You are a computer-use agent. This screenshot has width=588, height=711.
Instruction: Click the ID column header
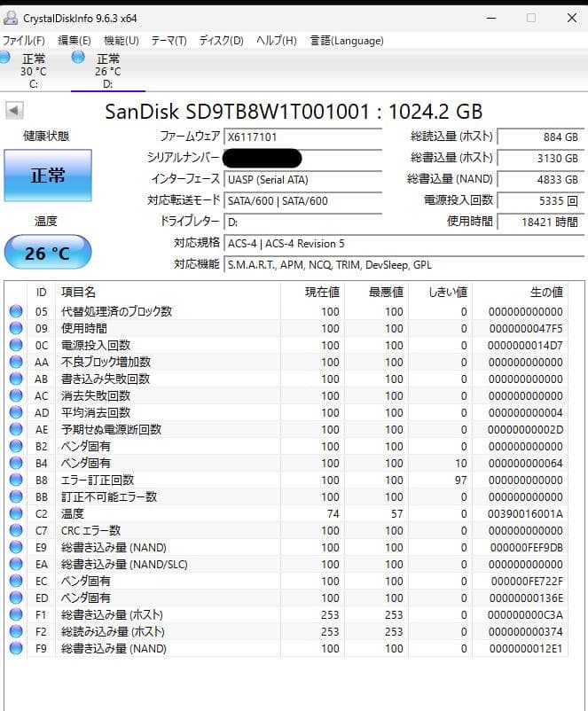pyautogui.click(x=42, y=292)
